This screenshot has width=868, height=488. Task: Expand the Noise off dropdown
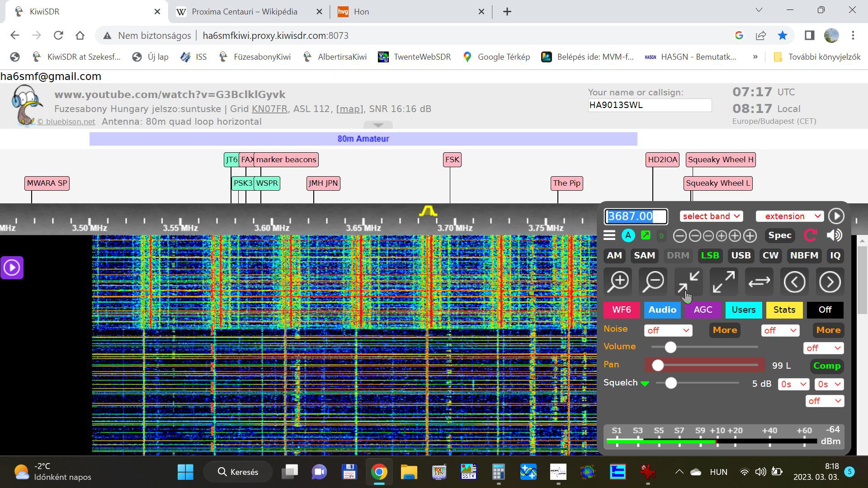pos(668,331)
